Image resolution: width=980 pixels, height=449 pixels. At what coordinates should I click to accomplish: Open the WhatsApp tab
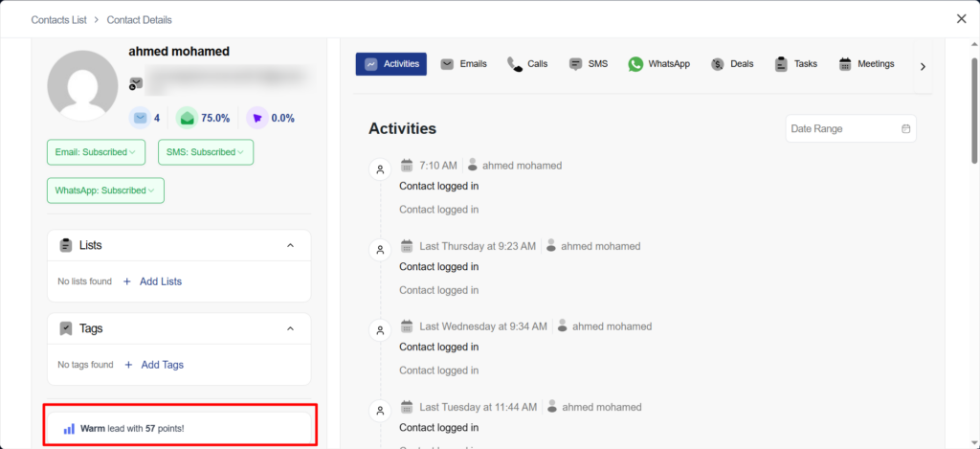pos(658,64)
